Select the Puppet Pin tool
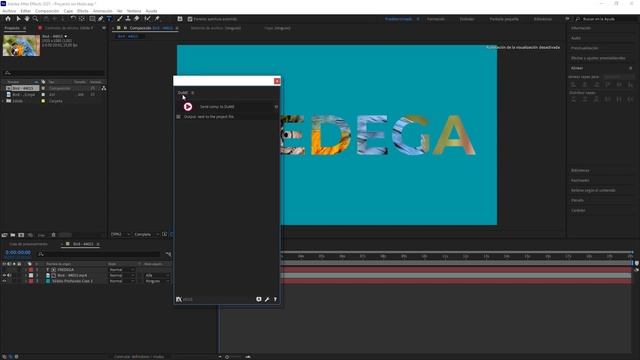The height and width of the screenshot is (360, 640). pos(157,19)
